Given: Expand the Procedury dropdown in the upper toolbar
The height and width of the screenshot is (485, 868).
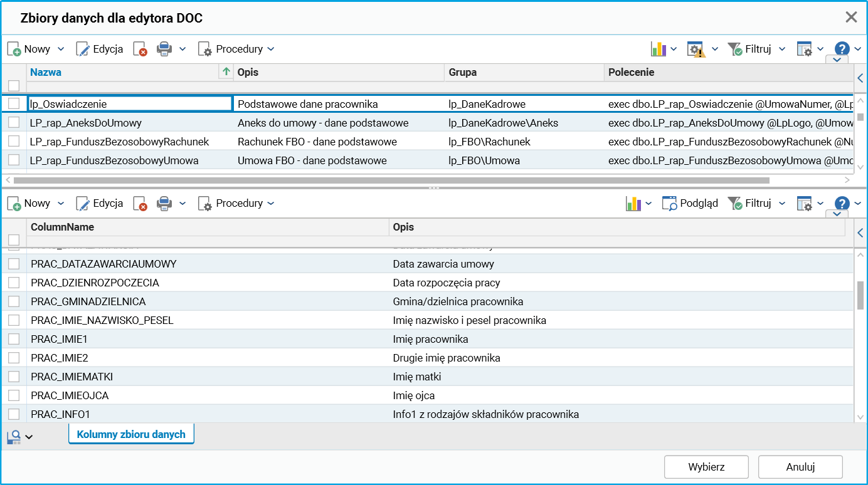Looking at the screenshot, I should point(270,49).
